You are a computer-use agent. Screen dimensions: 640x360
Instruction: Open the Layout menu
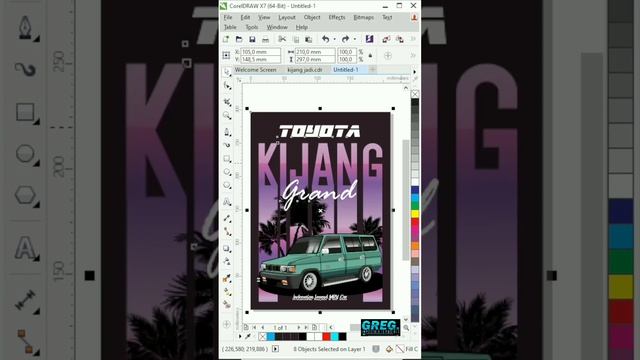pyautogui.click(x=287, y=18)
